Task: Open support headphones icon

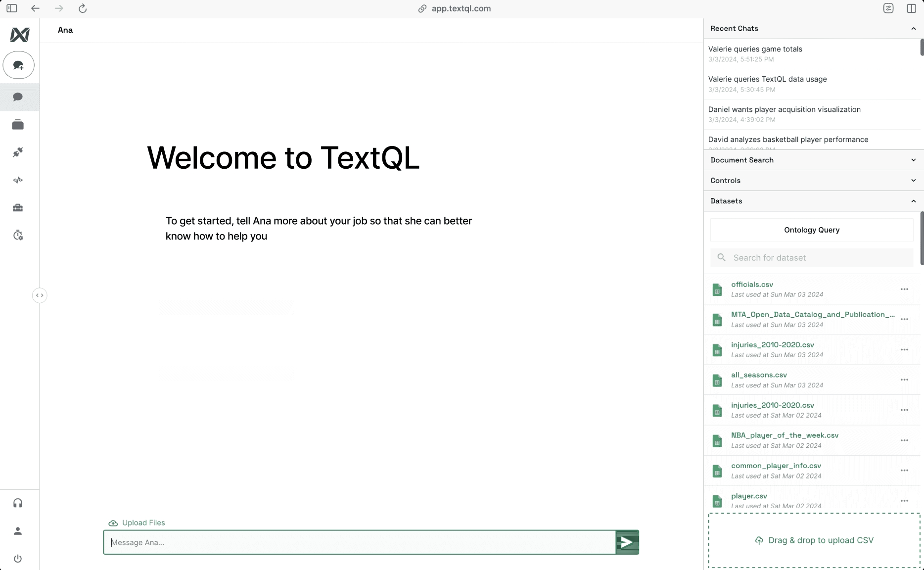Action: point(18,503)
